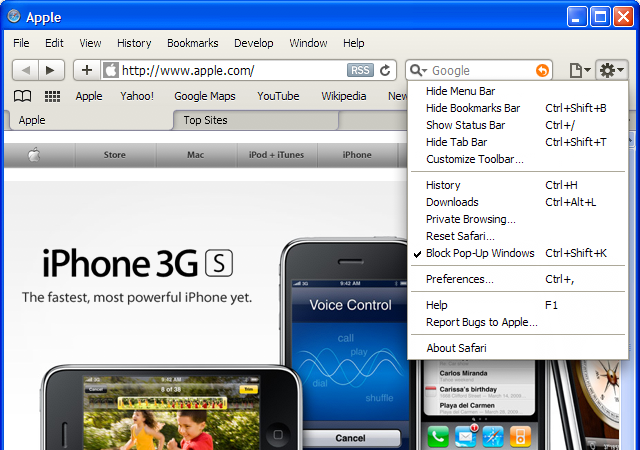Go to iPod + iTunes section
This screenshot has height=450, width=640.
(276, 155)
